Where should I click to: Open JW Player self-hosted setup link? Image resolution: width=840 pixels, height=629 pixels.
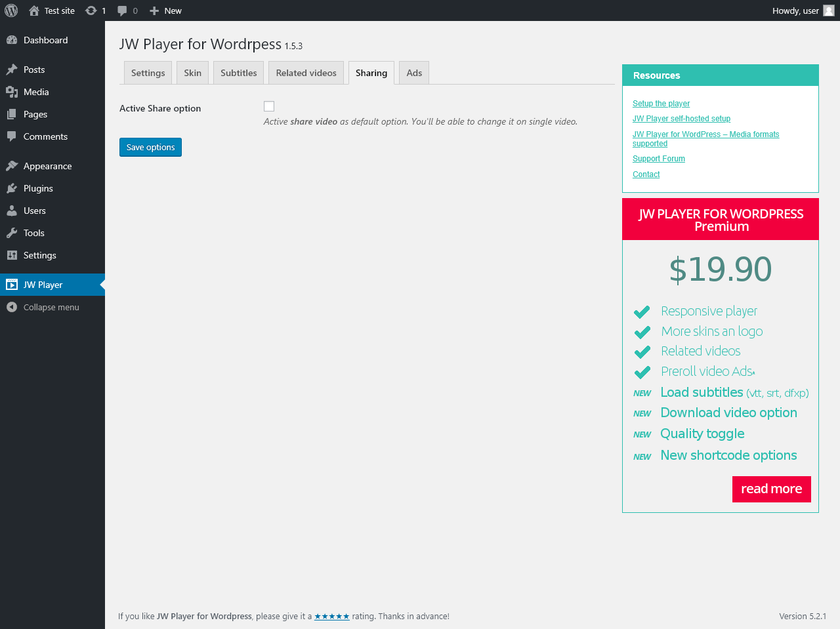[x=681, y=119]
